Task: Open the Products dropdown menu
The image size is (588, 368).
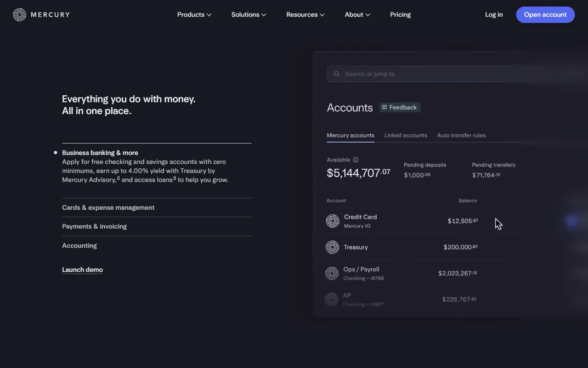Action: tap(194, 15)
